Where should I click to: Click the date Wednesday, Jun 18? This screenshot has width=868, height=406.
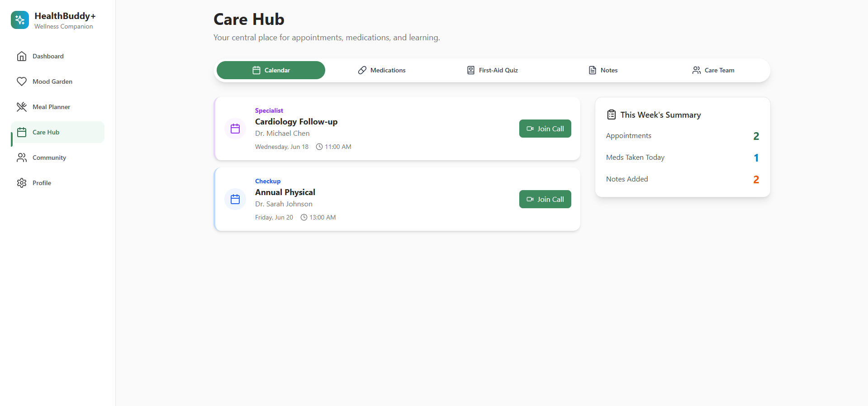tap(282, 147)
